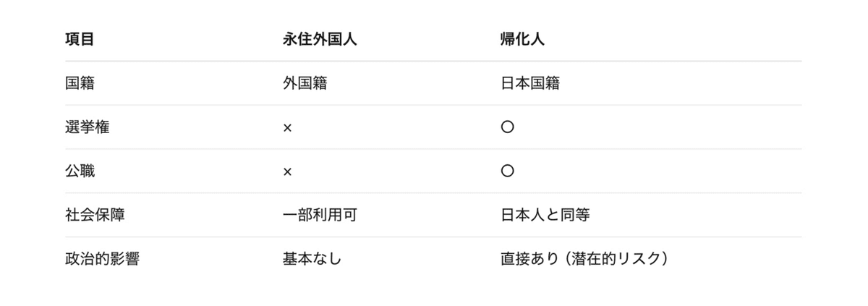Click the 帰化人 column header
Image resolution: width=868 pixels, height=306 pixels.
(522, 40)
